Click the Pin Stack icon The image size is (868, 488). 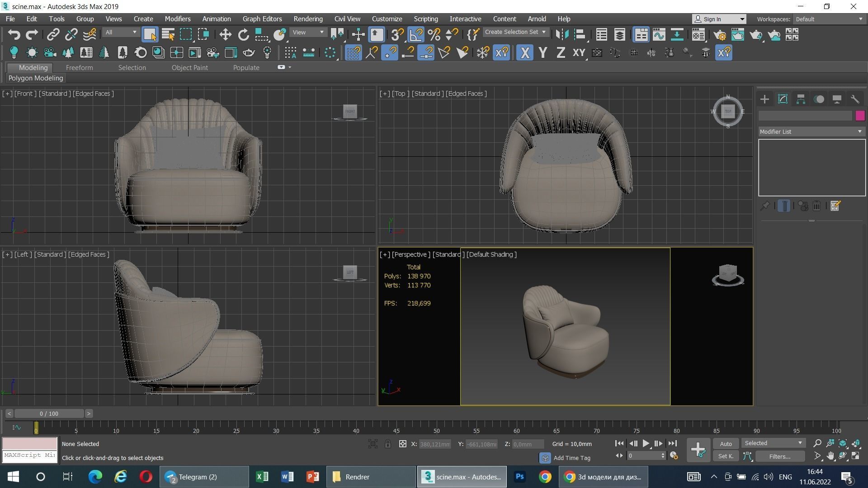pyautogui.click(x=764, y=206)
